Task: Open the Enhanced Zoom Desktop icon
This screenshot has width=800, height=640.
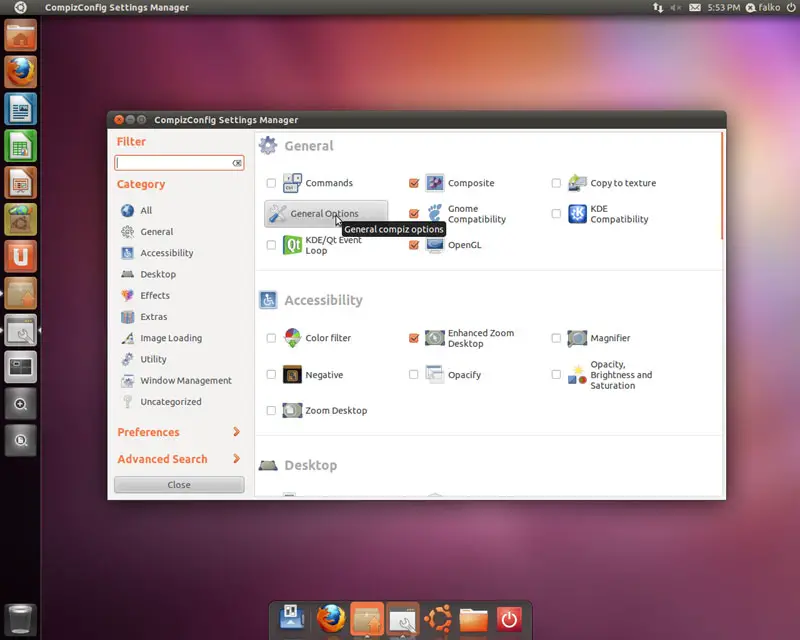Action: [435, 338]
